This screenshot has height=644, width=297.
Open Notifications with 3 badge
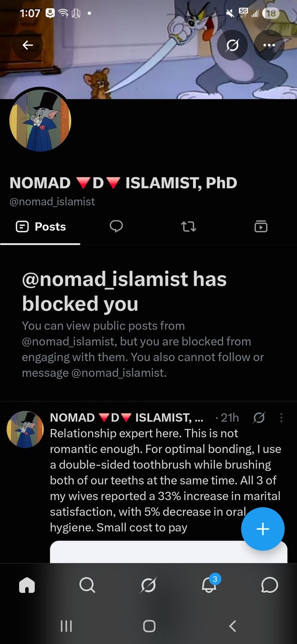pos(210,584)
